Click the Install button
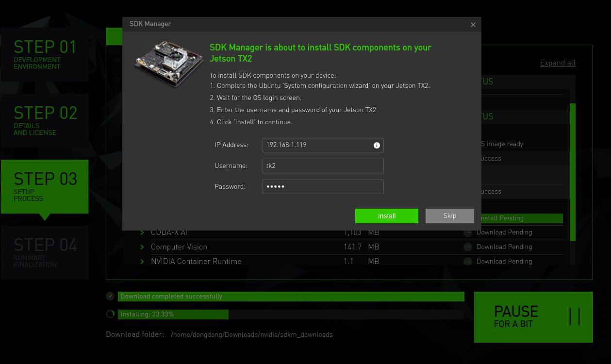 (x=387, y=216)
